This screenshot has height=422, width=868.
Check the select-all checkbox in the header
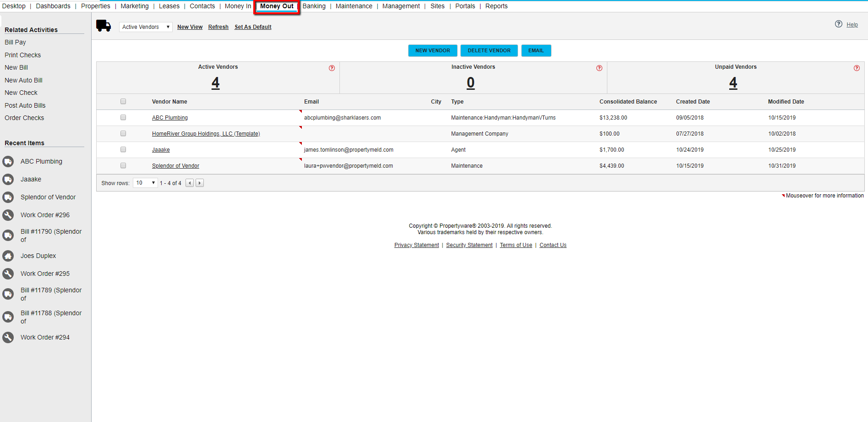123,101
